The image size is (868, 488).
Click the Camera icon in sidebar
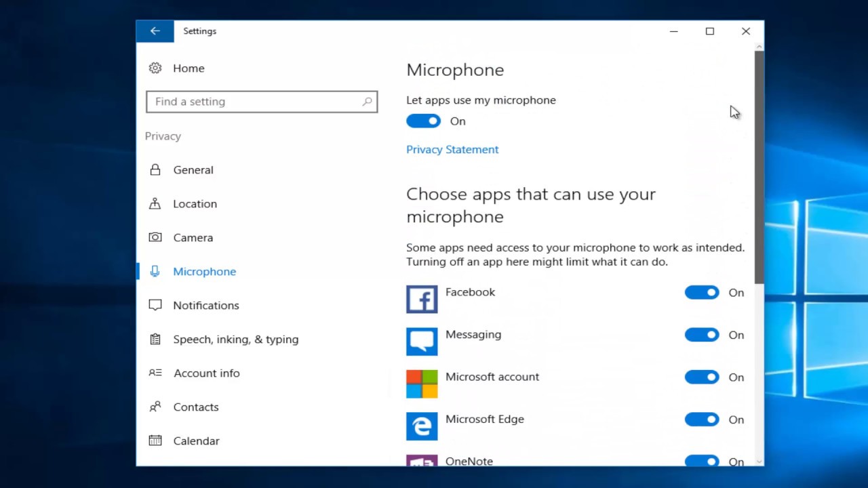pos(155,237)
